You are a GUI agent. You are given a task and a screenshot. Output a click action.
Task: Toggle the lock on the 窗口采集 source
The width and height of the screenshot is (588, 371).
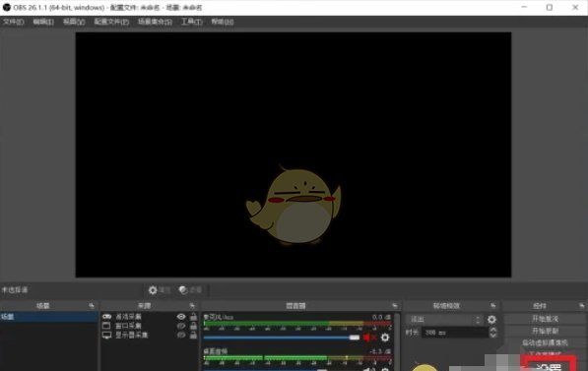193,326
